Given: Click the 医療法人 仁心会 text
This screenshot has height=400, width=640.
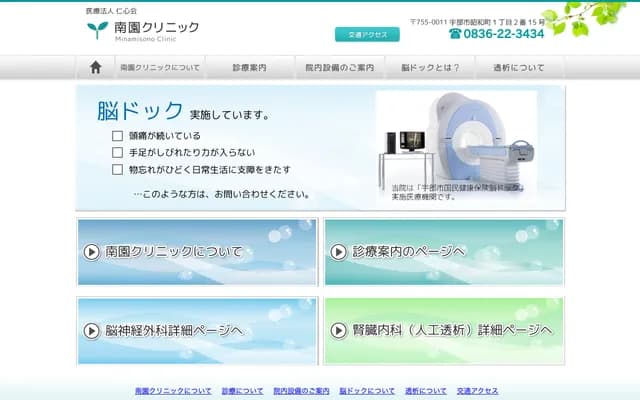Looking at the screenshot, I should tap(111, 11).
